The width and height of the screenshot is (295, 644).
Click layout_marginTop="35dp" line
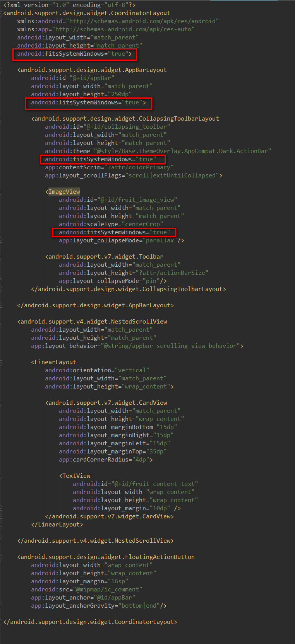(113, 451)
